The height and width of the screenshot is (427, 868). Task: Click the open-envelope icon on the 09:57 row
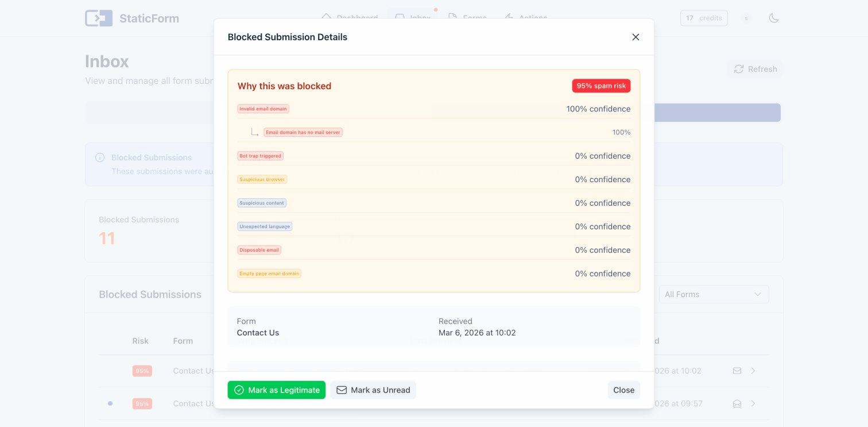coord(737,403)
